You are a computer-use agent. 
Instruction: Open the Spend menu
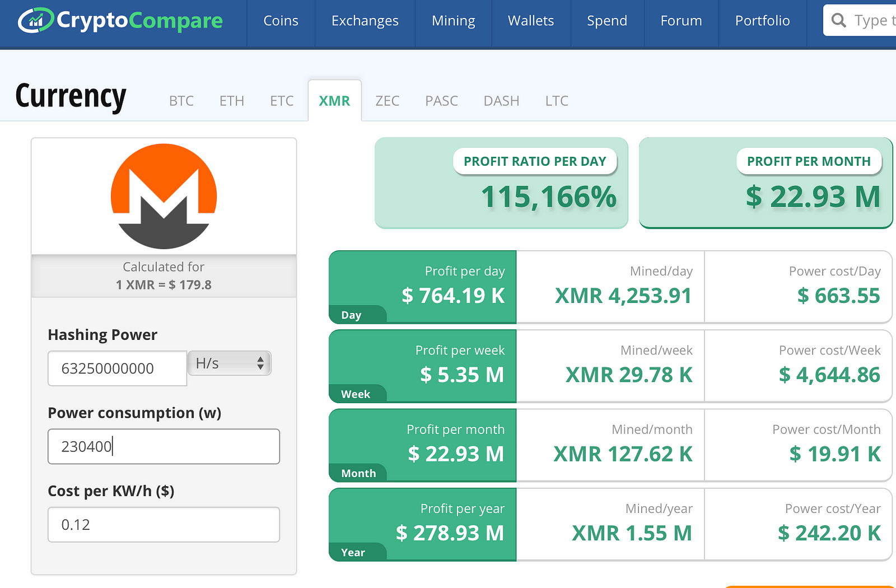(x=606, y=21)
